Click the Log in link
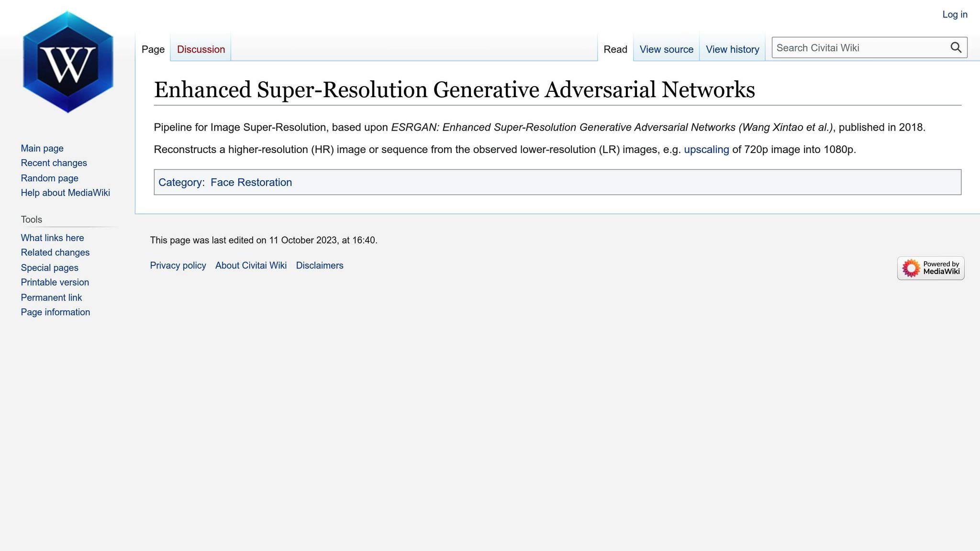Viewport: 980px width, 551px height. 954,14
